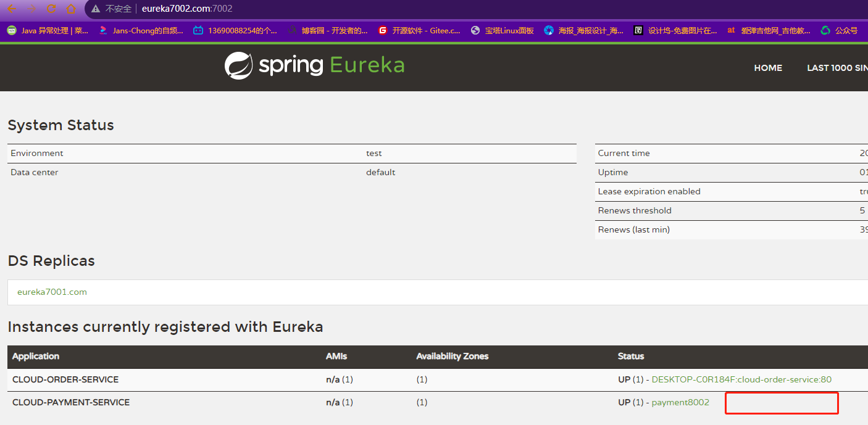Image resolution: width=868 pixels, height=425 pixels.
Task: Click the CLOUD-PAYMENT-SERVICE application name
Action: (71, 402)
